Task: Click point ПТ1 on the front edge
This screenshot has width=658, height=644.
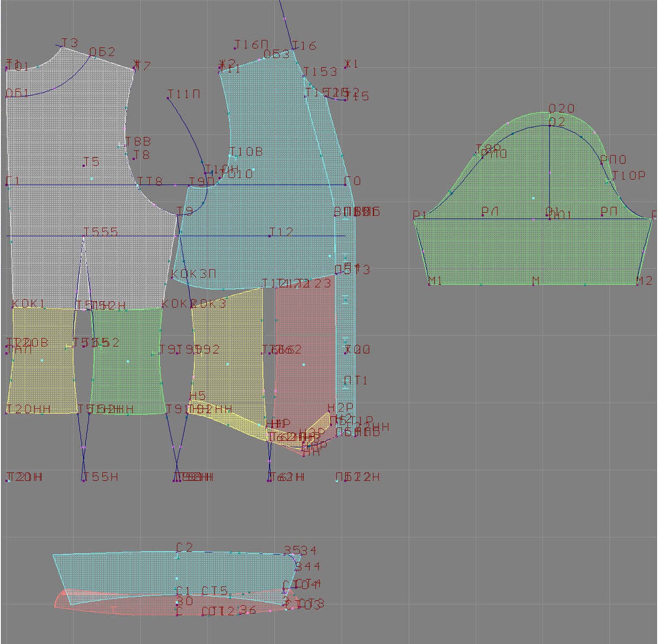Action: [x=346, y=384]
